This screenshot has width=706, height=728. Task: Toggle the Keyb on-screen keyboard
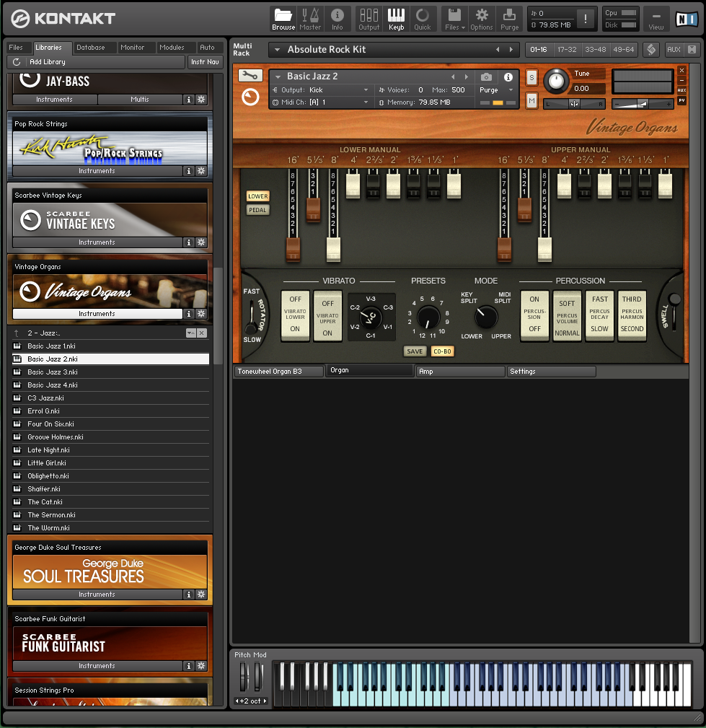[396, 19]
